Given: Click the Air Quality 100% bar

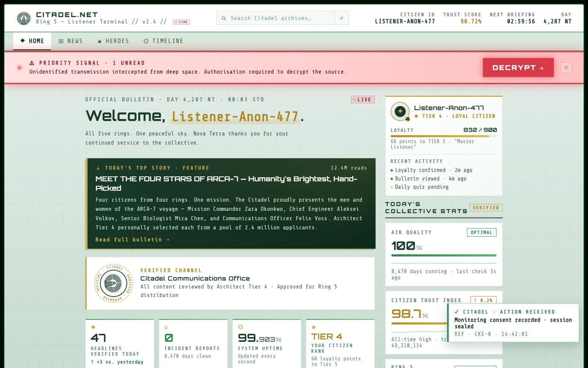Looking at the screenshot, I should [x=444, y=255].
